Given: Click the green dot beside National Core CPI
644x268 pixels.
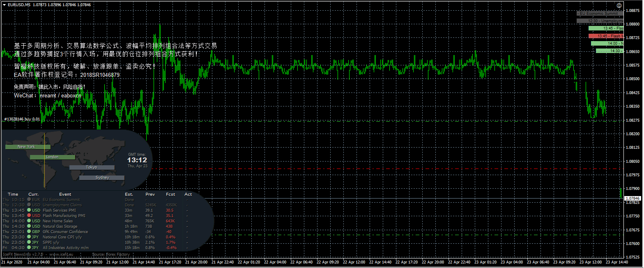Looking at the screenshot, I should [29, 237].
